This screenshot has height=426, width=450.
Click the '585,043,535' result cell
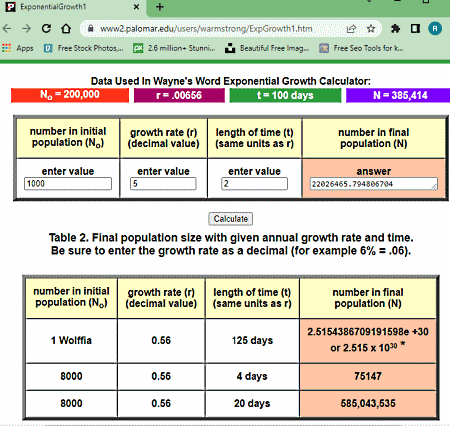368,403
